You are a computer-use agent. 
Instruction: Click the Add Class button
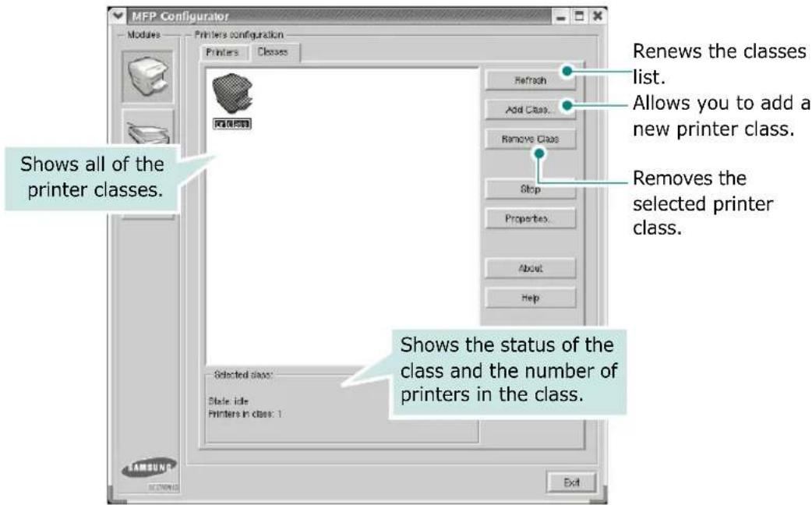(x=530, y=110)
